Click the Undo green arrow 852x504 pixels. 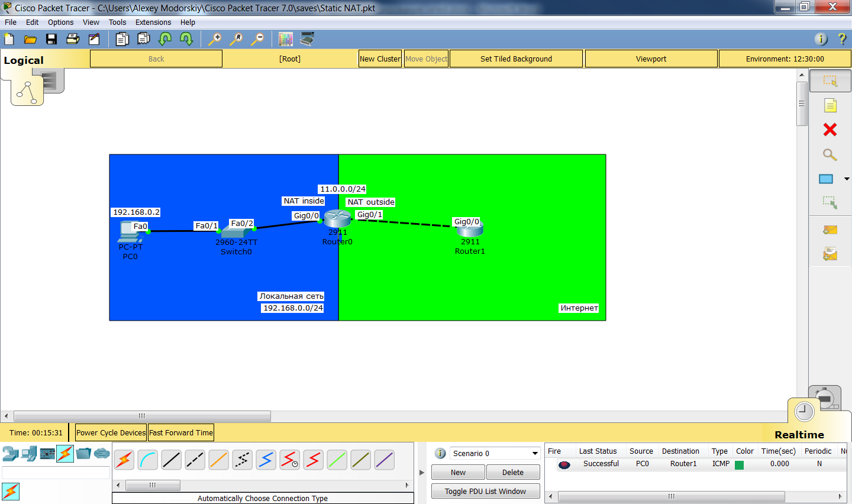click(x=165, y=39)
